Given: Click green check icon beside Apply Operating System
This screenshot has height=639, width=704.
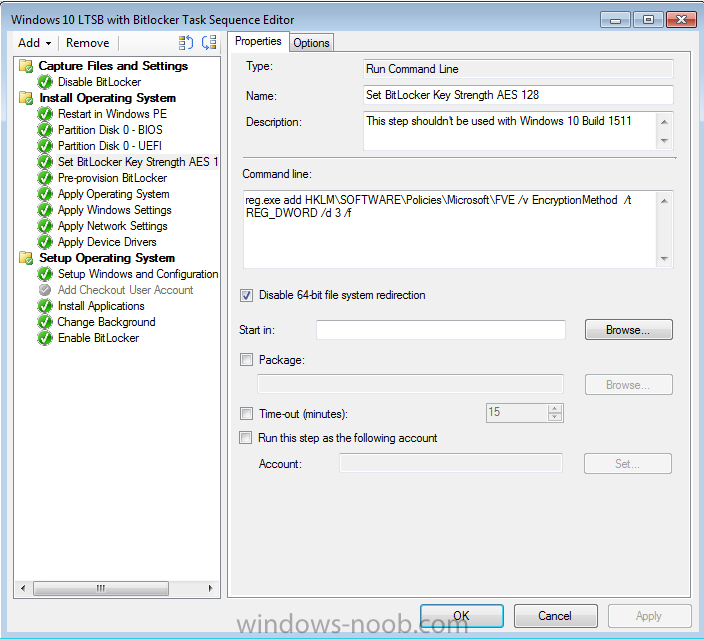Looking at the screenshot, I should [45, 194].
